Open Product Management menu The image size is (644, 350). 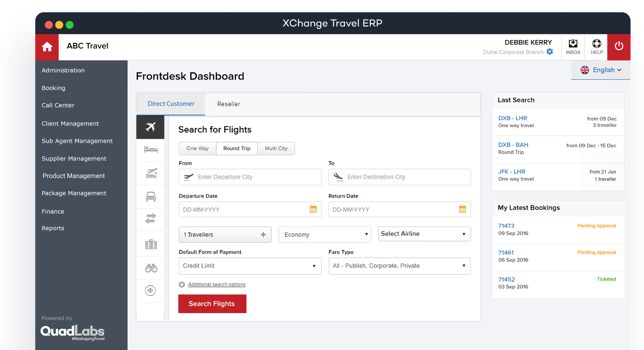82,176
